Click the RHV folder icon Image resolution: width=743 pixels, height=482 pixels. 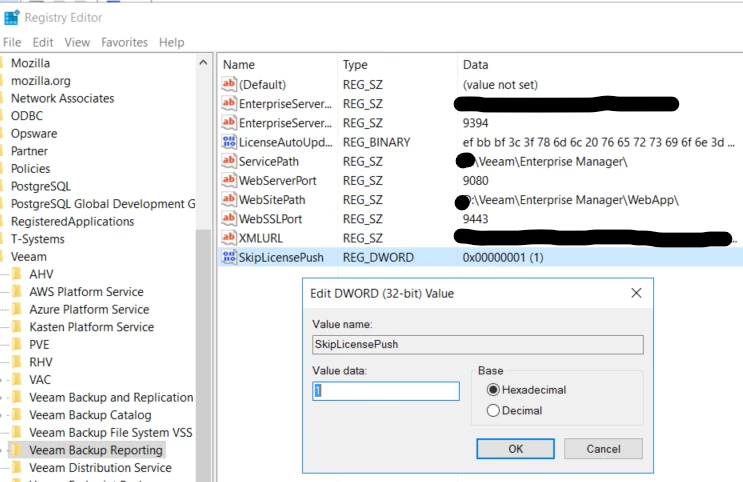pos(18,362)
